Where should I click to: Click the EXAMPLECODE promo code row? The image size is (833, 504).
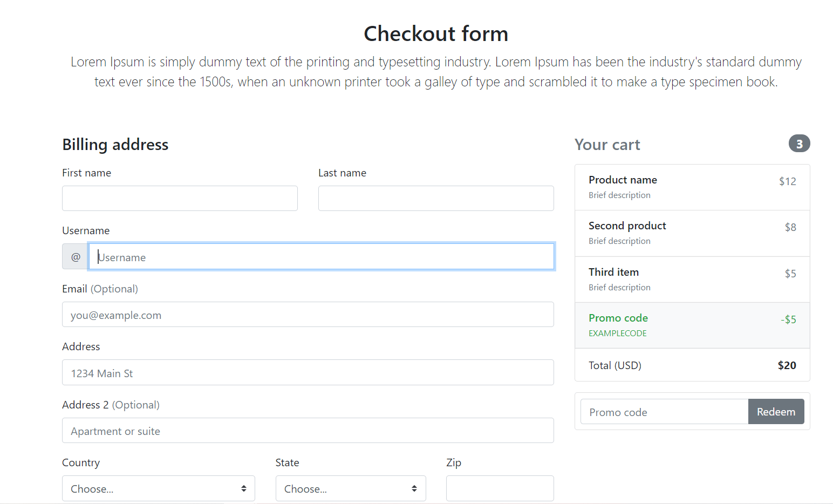click(692, 325)
